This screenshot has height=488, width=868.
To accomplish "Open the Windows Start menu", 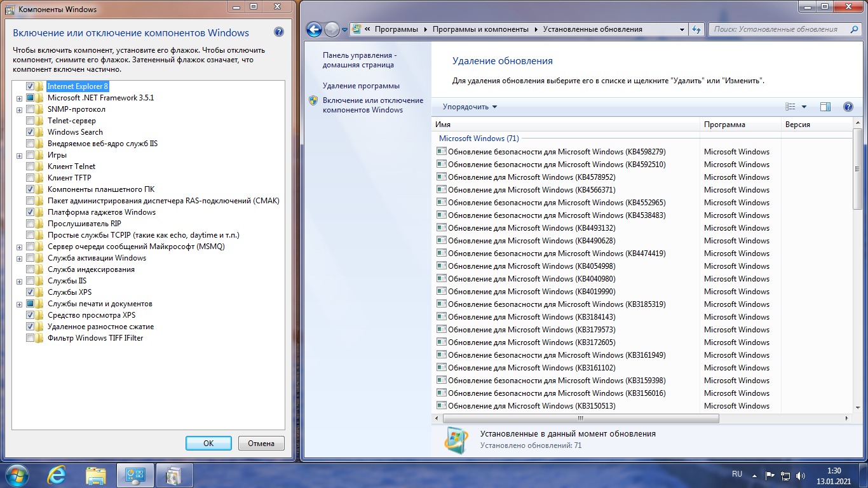I will coord(17,475).
